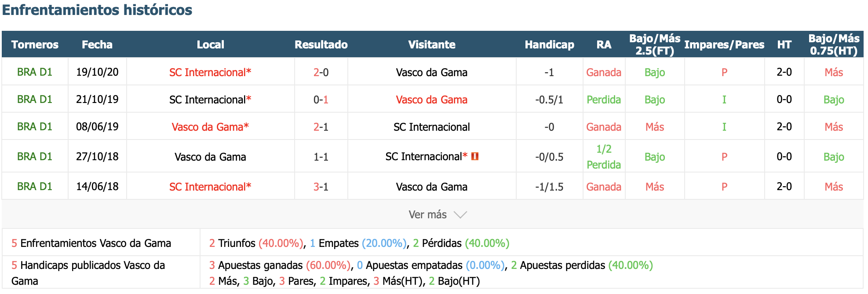The image size is (868, 294).
Task: Click the Ver más text
Action: tap(427, 215)
